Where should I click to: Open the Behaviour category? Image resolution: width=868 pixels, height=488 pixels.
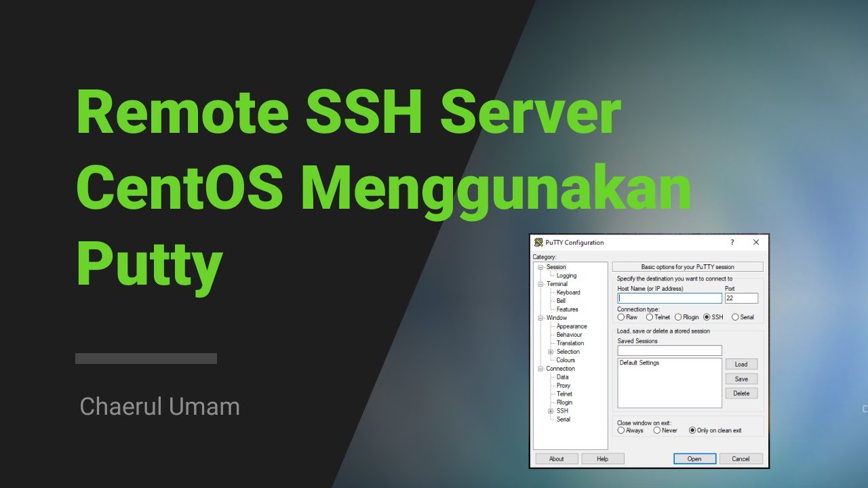(x=569, y=335)
